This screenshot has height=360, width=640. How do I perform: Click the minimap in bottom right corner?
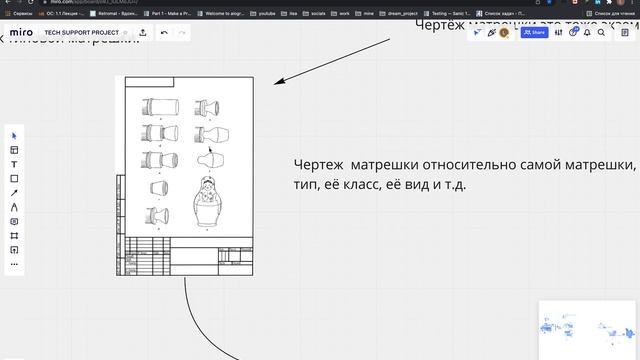click(x=587, y=330)
